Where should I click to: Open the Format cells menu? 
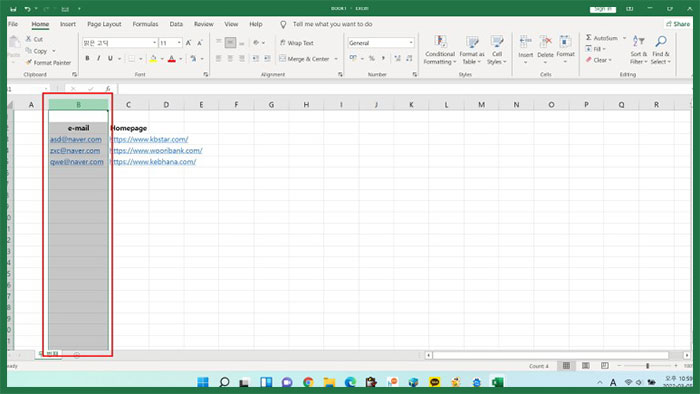[x=565, y=48]
